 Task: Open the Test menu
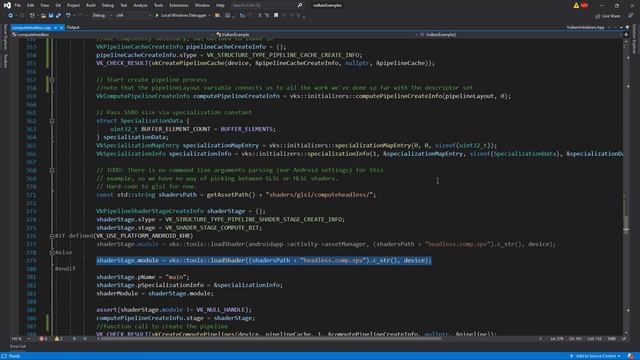click(124, 5)
